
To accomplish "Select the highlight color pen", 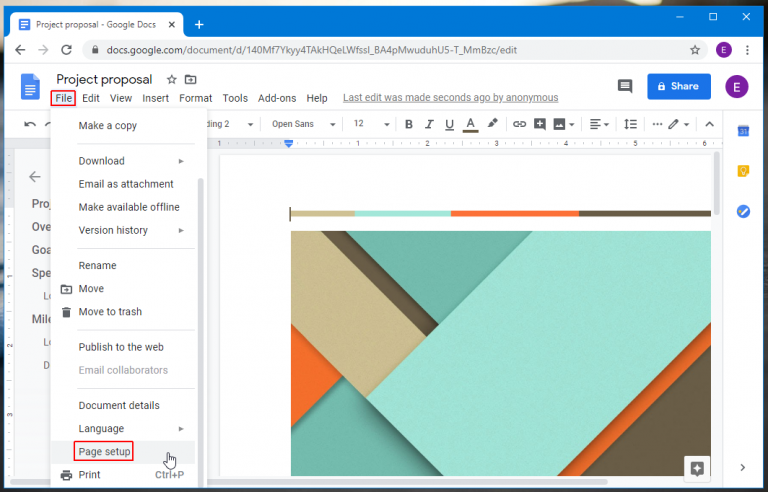I will point(492,123).
